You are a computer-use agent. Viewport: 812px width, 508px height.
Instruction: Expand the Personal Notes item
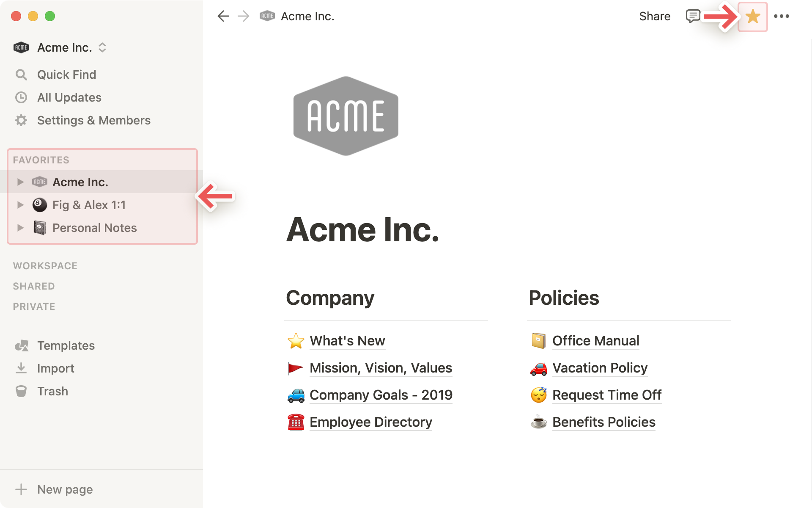20,228
